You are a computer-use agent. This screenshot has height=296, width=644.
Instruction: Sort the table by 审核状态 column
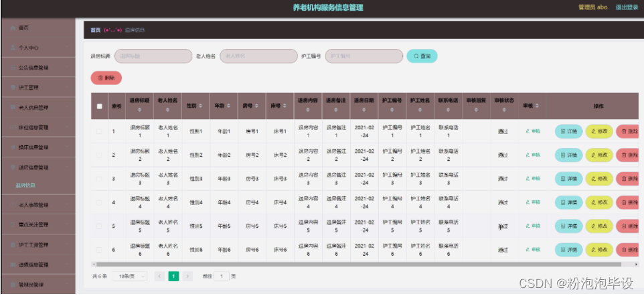click(x=504, y=110)
